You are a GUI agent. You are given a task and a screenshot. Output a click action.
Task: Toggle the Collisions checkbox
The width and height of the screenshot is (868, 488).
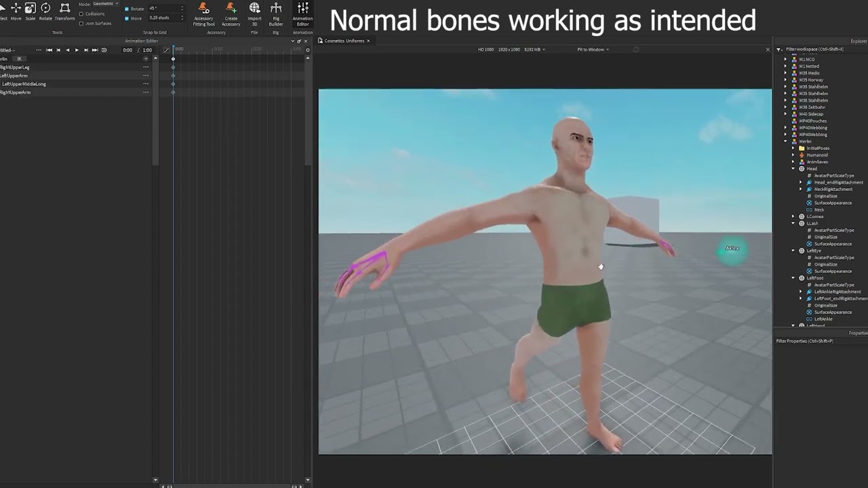point(81,14)
